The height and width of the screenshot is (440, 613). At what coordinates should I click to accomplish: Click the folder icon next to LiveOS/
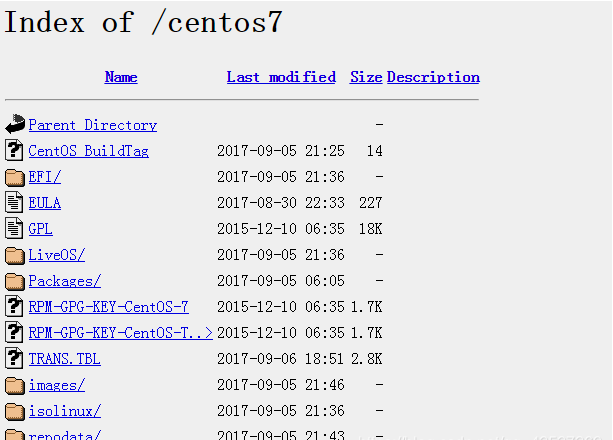coord(15,255)
